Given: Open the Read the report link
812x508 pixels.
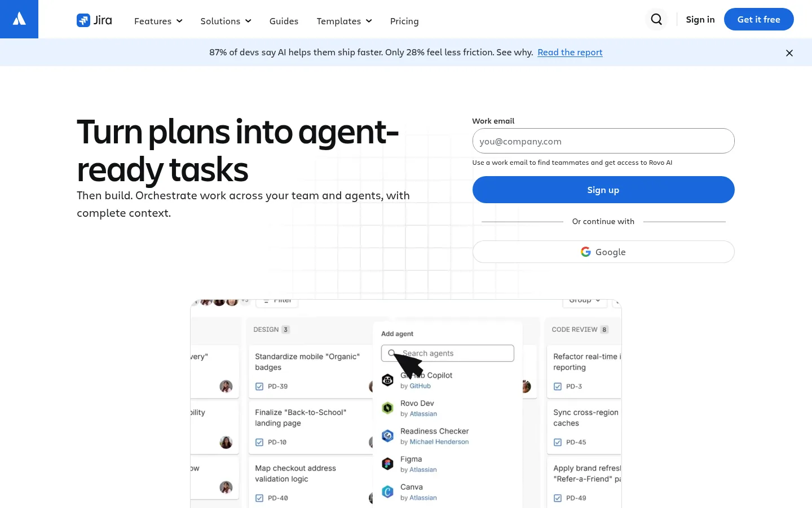Looking at the screenshot, I should coord(570,52).
